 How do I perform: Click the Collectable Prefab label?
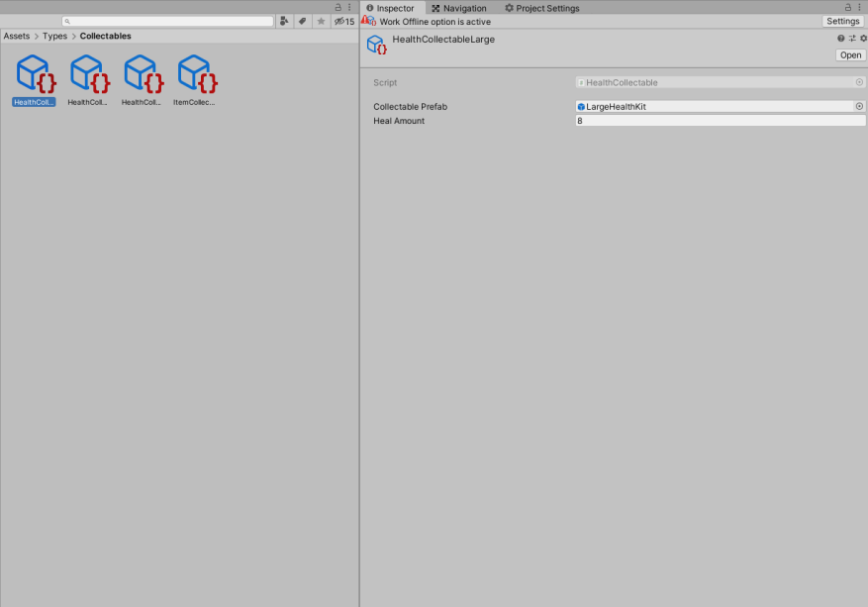(410, 106)
